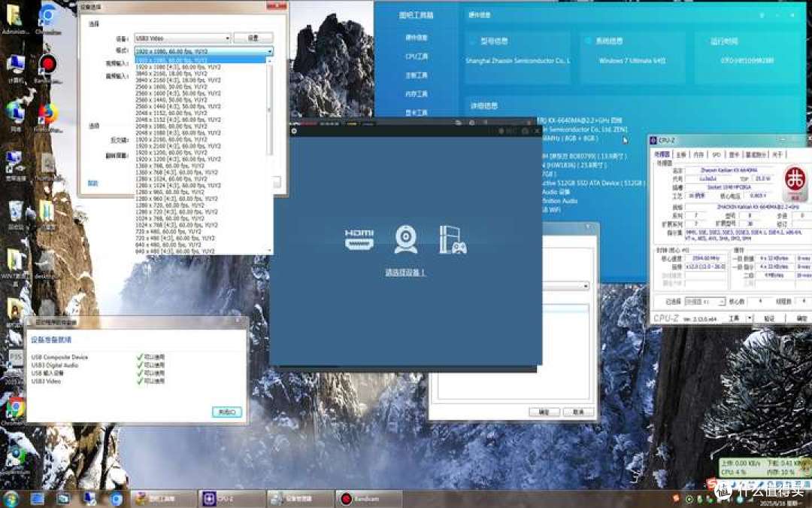Select the webcam source icon
The height and width of the screenshot is (508, 812).
coord(406,239)
